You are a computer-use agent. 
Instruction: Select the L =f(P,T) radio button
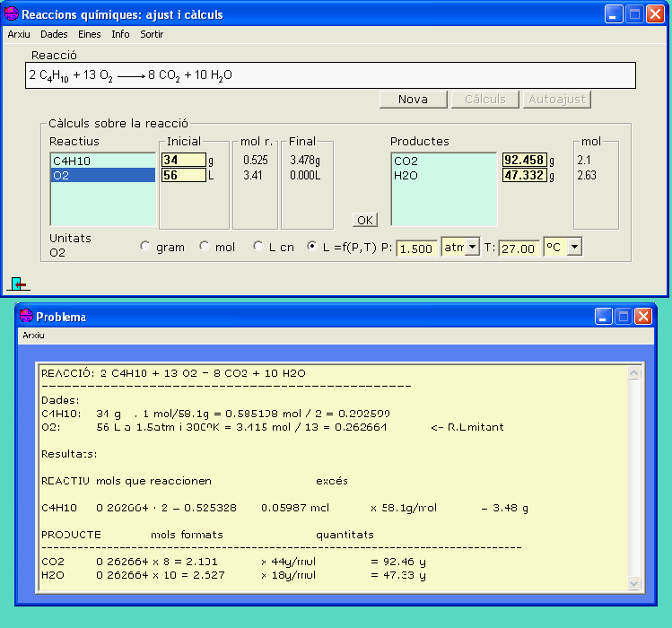(311, 246)
